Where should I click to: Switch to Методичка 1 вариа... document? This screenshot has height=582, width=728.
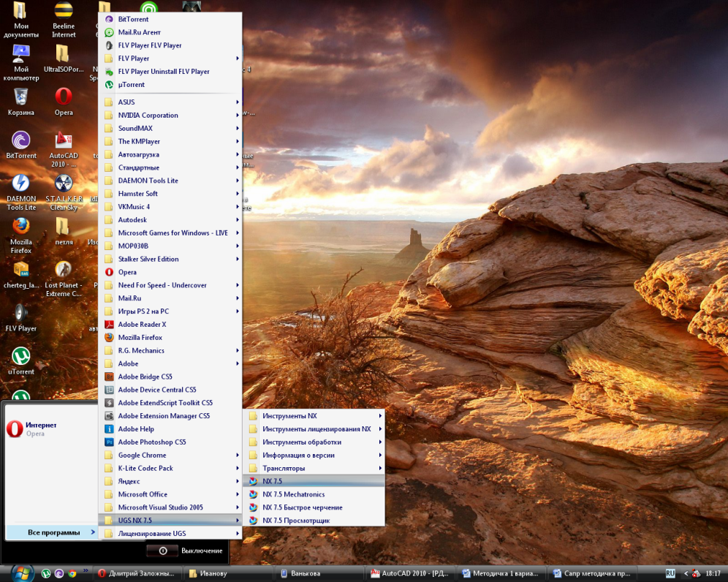[501, 574]
